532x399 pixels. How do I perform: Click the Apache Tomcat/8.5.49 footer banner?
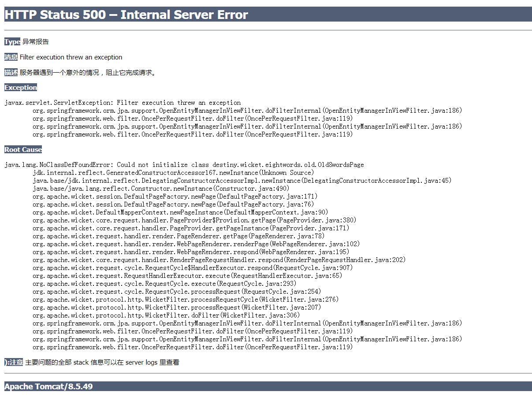pos(48,387)
